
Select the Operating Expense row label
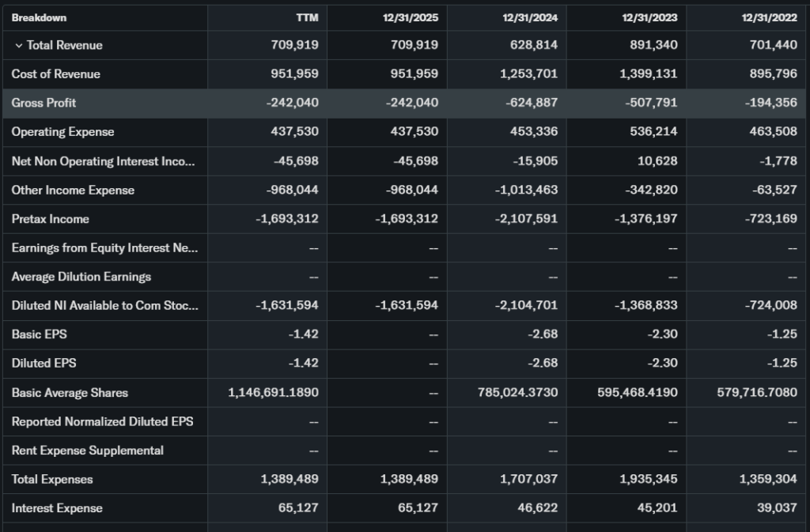[x=62, y=132]
